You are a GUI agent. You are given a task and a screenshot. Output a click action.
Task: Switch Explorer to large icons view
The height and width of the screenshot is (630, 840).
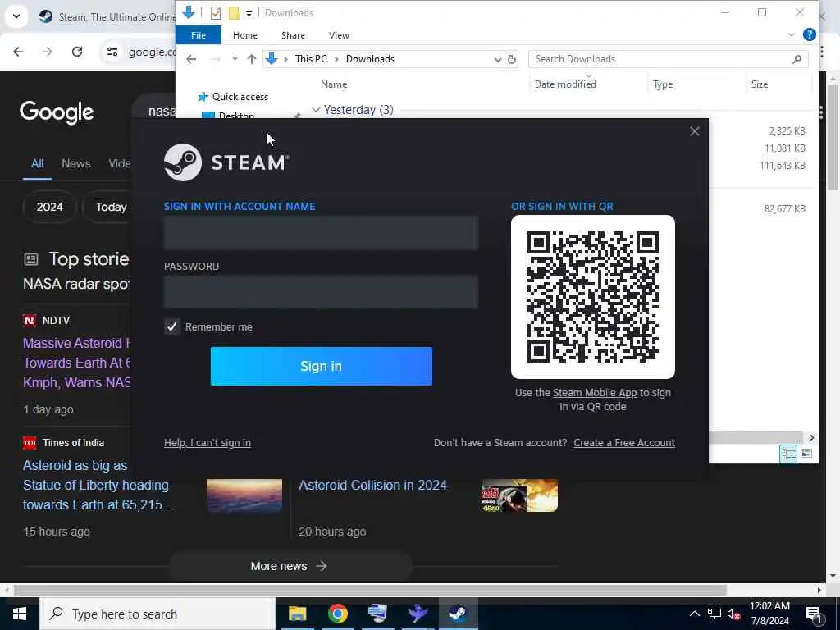click(806, 454)
